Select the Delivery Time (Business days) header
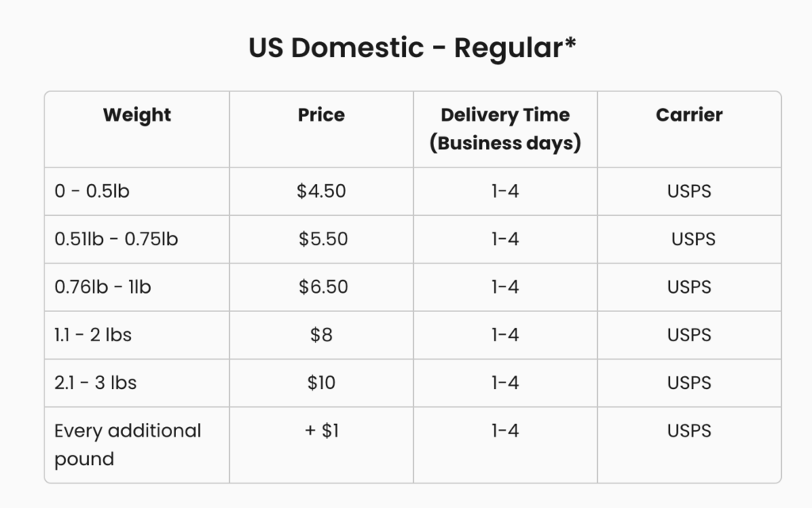 [505, 129]
